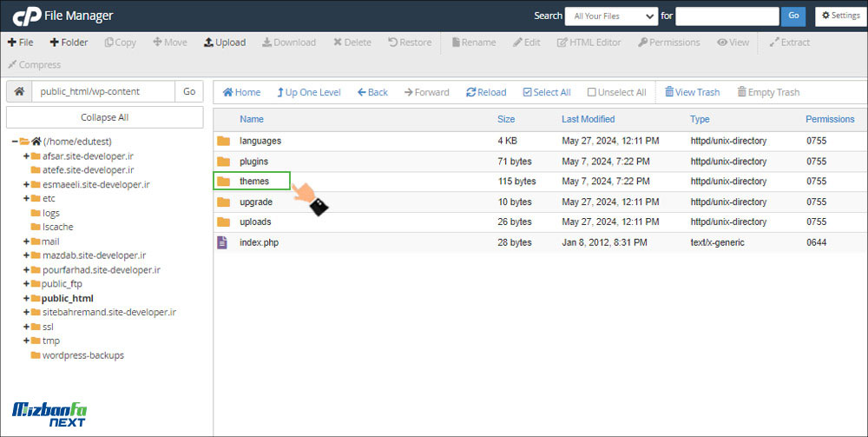Sort files by Size column header
Image resolution: width=868 pixels, height=437 pixels.
tap(505, 119)
